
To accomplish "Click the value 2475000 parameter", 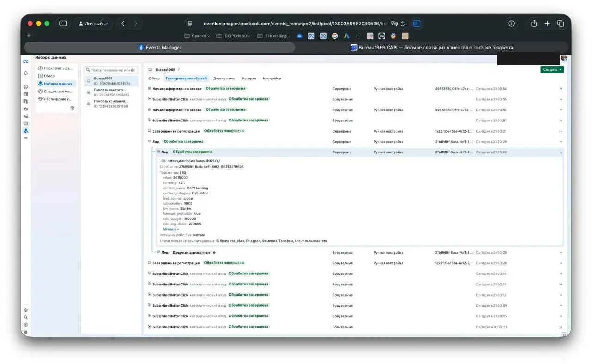I will [180, 178].
